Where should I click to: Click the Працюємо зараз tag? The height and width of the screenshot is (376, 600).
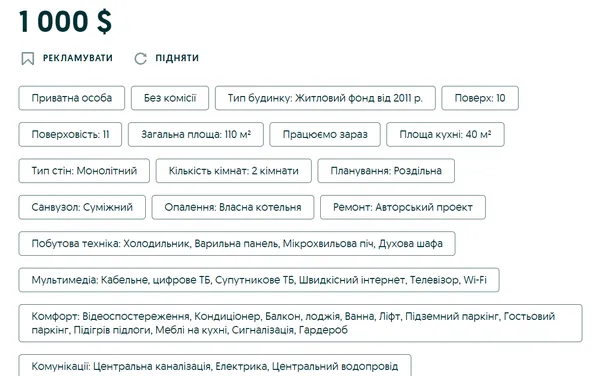click(x=325, y=135)
